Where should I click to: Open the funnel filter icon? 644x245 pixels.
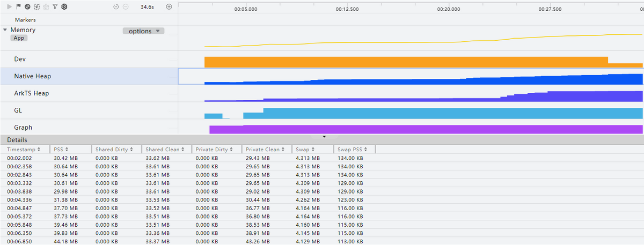[x=55, y=7]
